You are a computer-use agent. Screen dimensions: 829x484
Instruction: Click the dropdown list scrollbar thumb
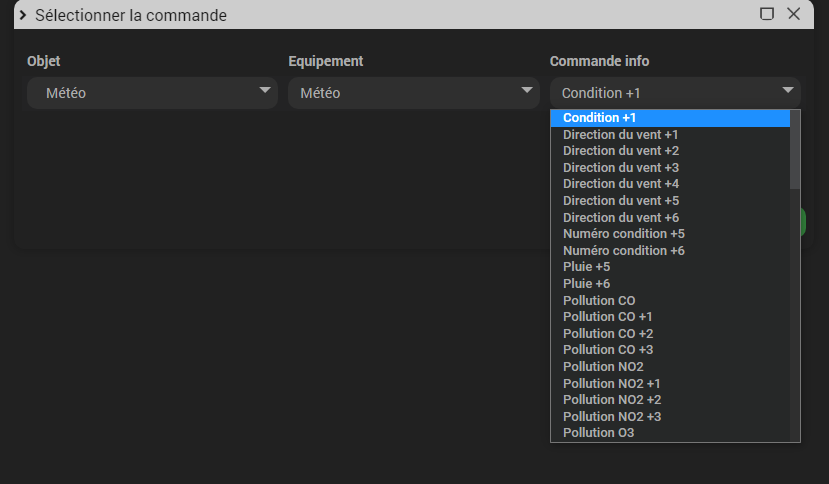(x=795, y=150)
